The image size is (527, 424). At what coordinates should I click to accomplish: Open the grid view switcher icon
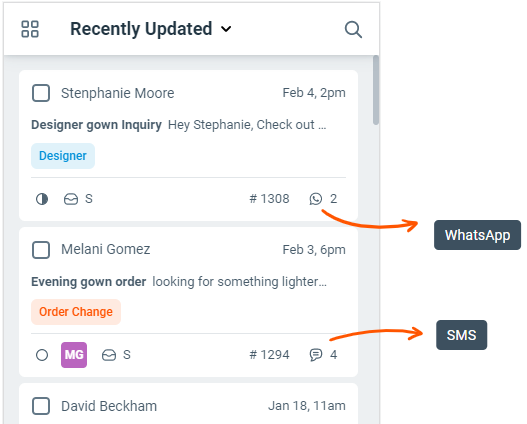30,29
